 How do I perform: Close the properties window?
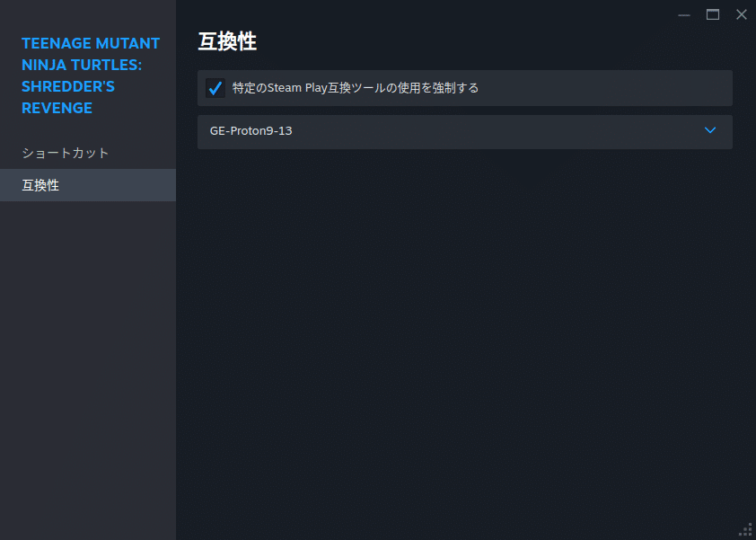[x=742, y=15]
